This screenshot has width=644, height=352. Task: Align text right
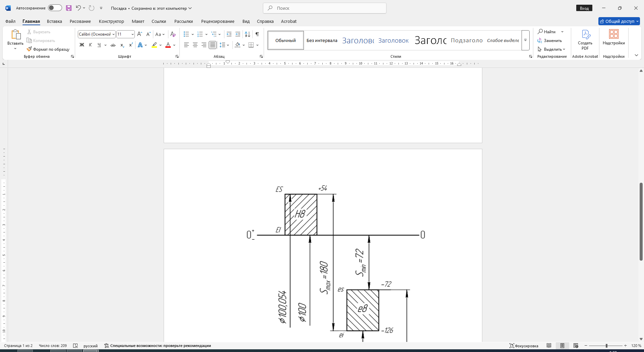[x=204, y=45]
